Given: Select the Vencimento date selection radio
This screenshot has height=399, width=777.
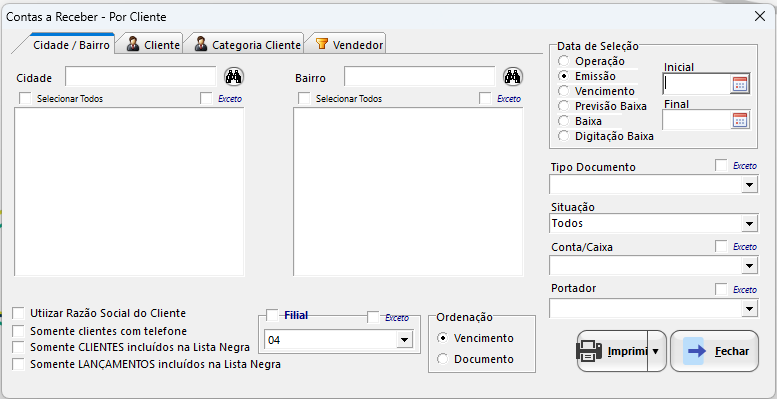Looking at the screenshot, I should [x=563, y=91].
